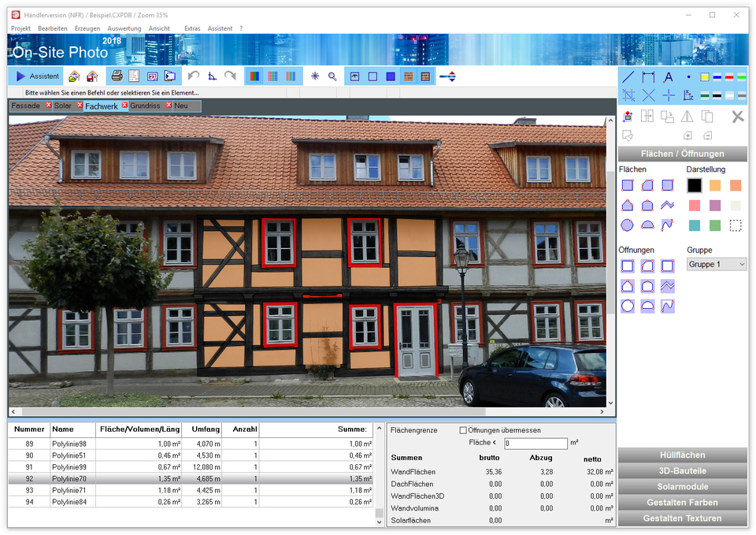Enable the Öffnungen übermessen checkbox
The image size is (756, 535).
(x=463, y=430)
